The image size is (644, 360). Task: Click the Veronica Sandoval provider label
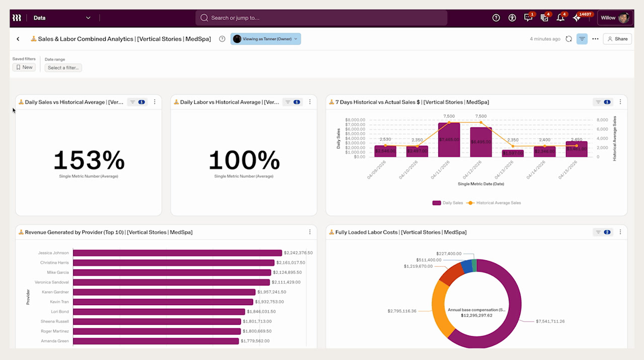52,282
